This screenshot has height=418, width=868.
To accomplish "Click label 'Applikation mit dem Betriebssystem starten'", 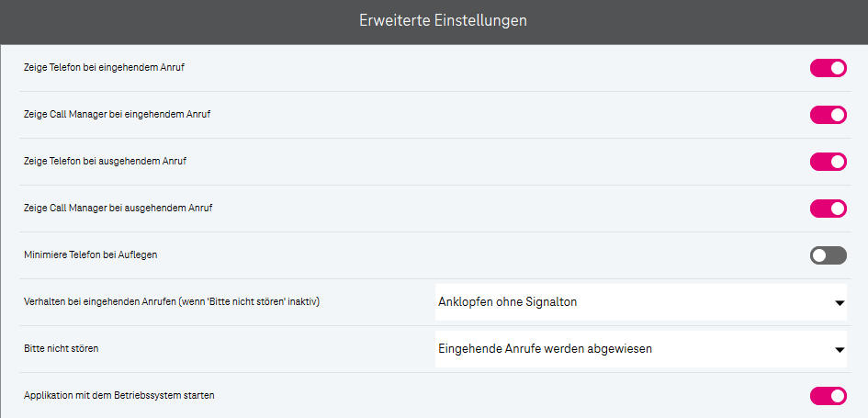I will (x=119, y=396).
